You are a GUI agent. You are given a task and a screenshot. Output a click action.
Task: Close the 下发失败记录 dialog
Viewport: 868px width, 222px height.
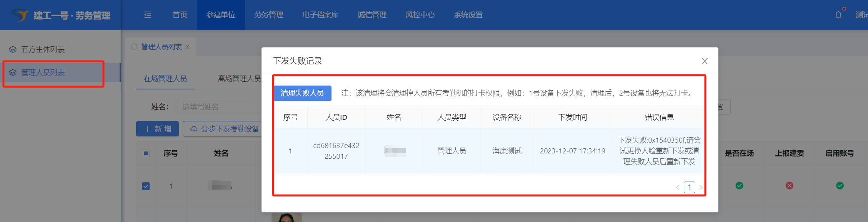(x=705, y=61)
